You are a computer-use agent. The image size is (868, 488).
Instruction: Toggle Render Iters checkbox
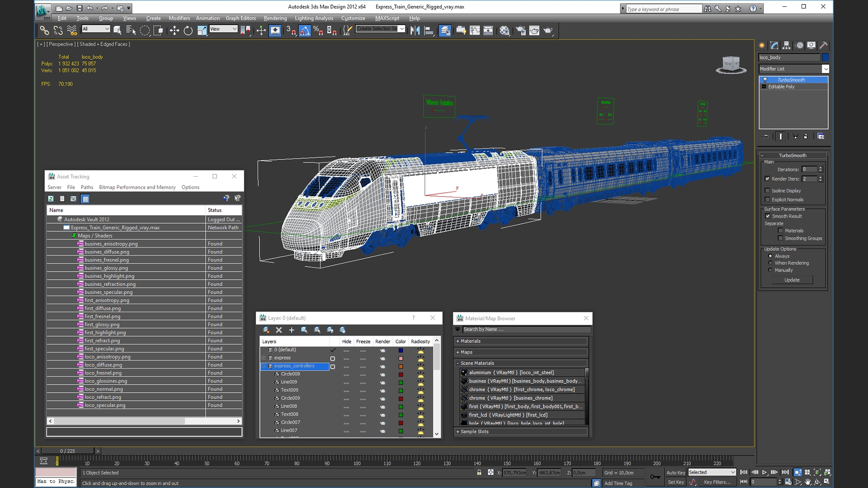[767, 179]
